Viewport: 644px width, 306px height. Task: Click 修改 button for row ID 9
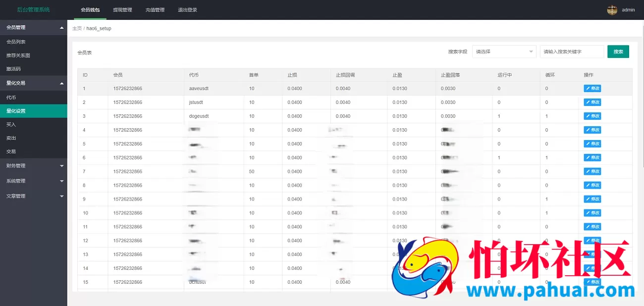[x=592, y=199]
